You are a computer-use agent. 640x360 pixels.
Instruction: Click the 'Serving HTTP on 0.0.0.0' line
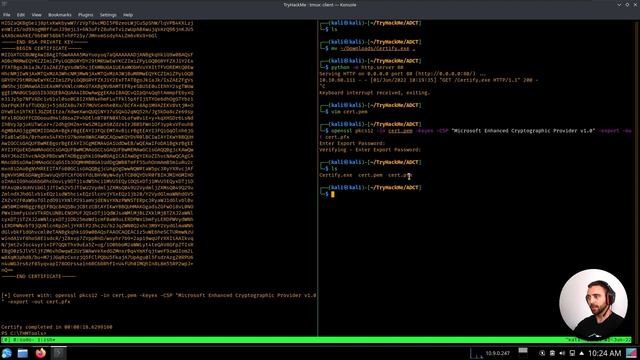[403, 74]
